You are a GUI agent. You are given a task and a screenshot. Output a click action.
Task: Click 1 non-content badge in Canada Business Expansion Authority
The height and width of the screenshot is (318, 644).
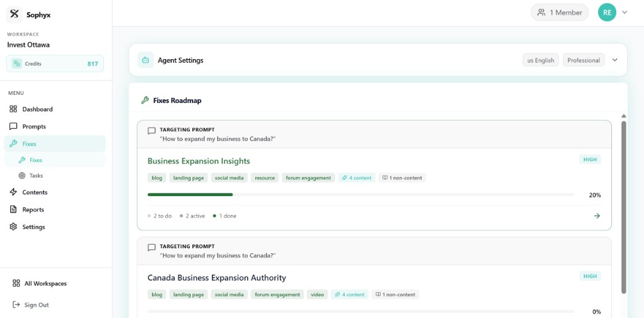[395, 295]
